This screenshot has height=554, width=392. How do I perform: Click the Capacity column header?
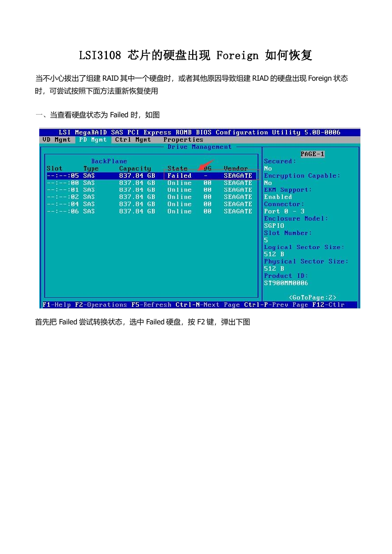point(135,168)
